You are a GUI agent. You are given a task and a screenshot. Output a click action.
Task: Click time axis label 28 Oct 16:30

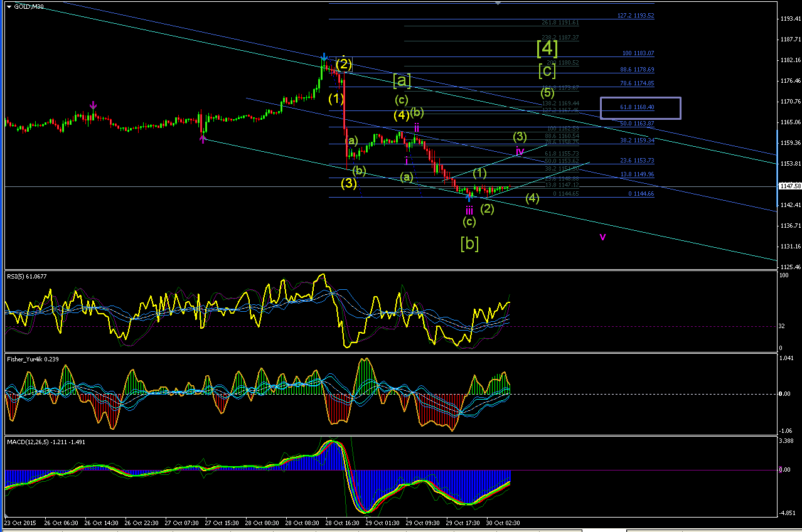point(343,523)
